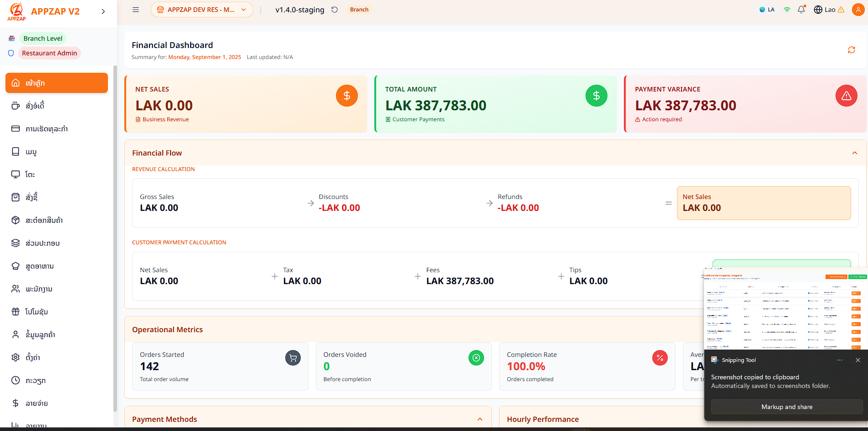Screen dimensions: 868x431
Task: Open the APPZAP DEV RES branch dropdown
Action: click(x=202, y=10)
